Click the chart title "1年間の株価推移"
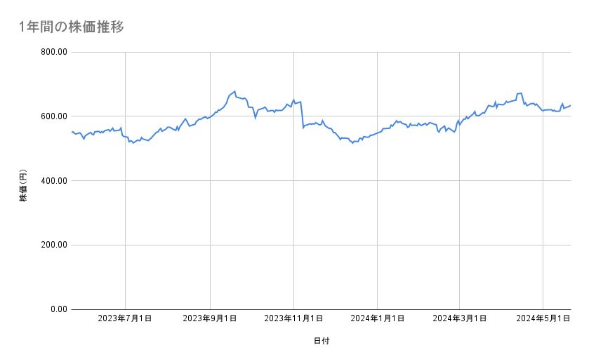Viewport: 589px width, 364px height. click(x=73, y=27)
